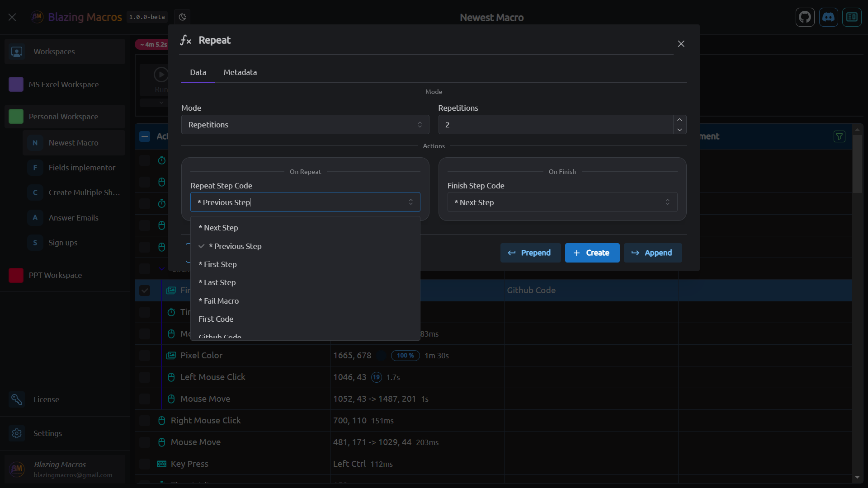The image size is (868, 488).
Task: Click the Sign ups S badge
Action: point(35,243)
